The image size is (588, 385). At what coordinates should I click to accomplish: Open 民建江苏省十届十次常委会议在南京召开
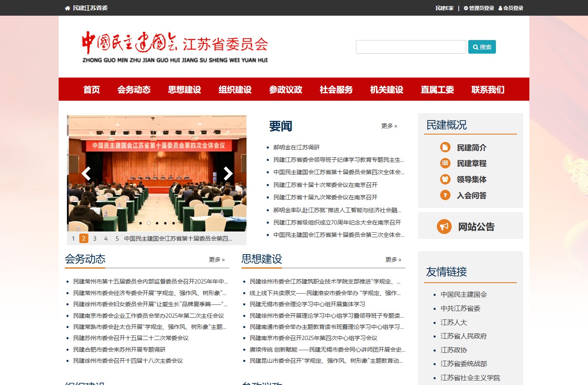coord(325,185)
